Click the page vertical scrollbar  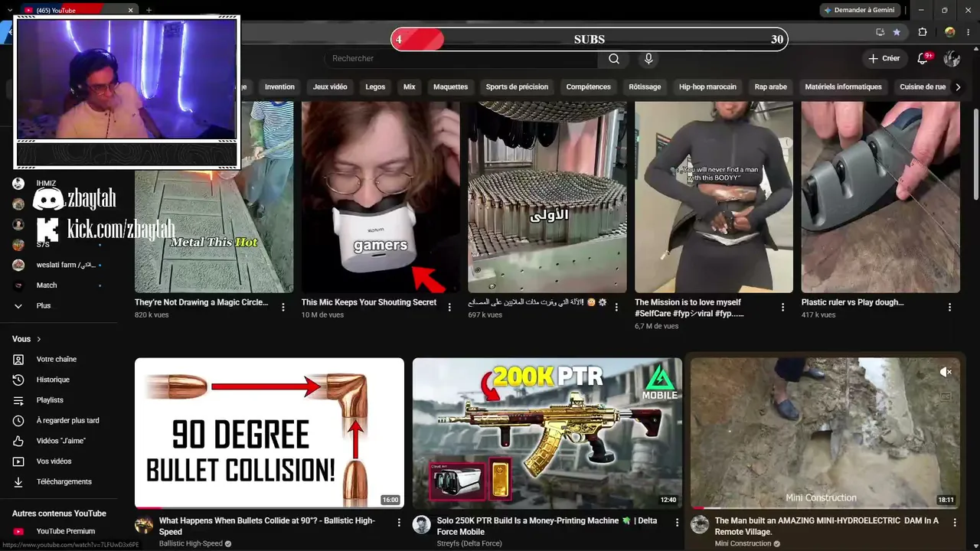[x=975, y=153]
